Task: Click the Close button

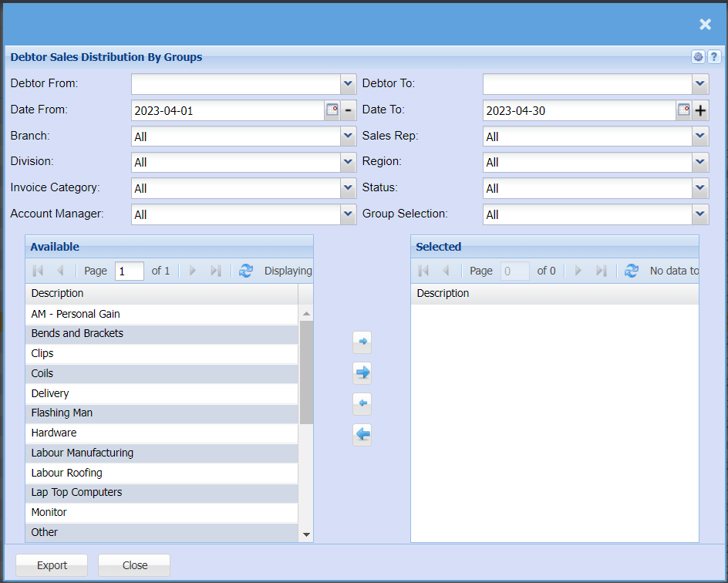Action: [x=134, y=565]
